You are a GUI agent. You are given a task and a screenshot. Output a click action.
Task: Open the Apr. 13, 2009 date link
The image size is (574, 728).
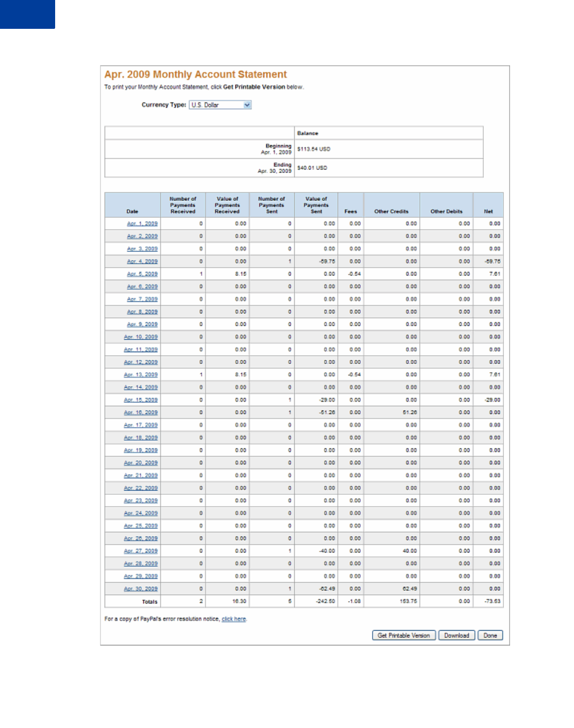(141, 375)
